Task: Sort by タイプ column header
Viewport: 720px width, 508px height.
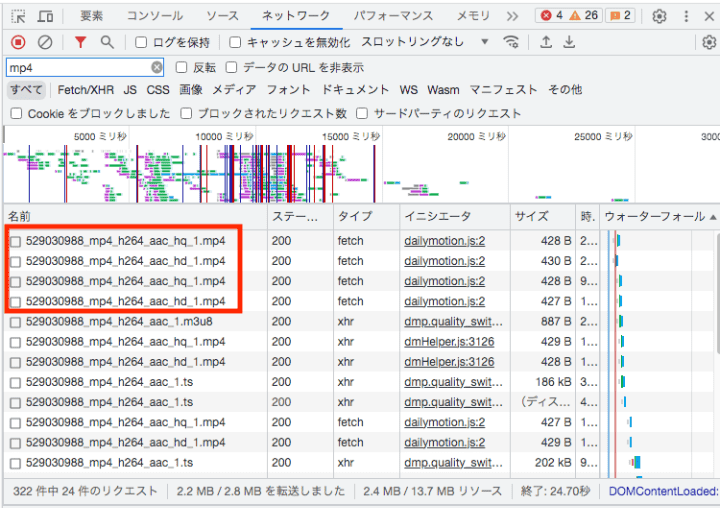Action: (x=366, y=216)
